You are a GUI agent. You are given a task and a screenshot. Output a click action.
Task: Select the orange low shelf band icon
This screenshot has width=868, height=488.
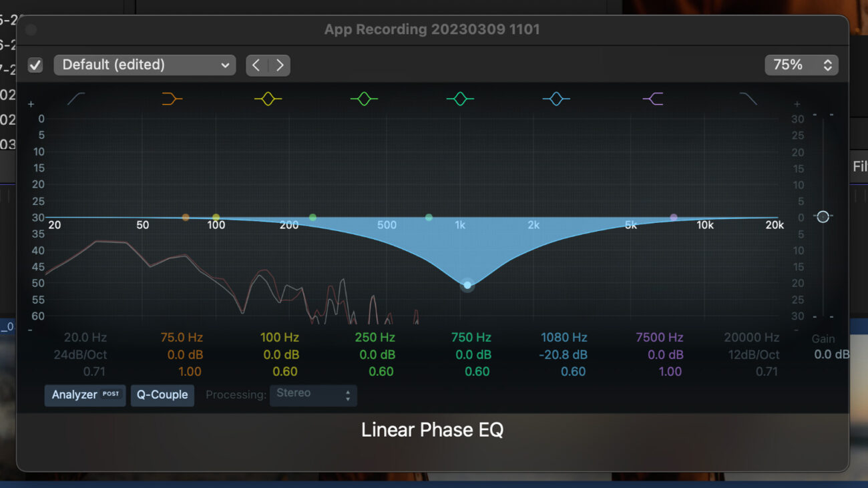171,98
